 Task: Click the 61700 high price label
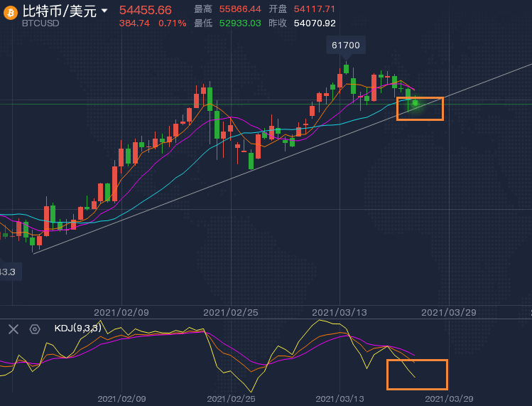[346, 46]
